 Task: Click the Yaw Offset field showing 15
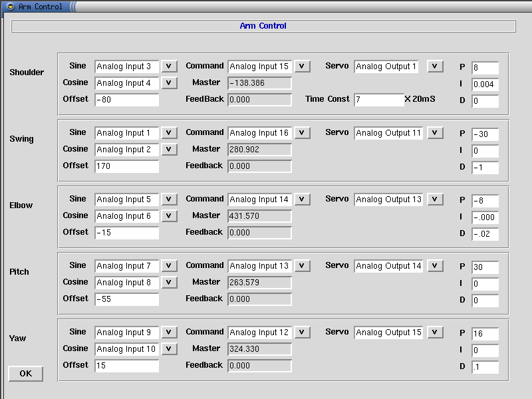point(127,366)
